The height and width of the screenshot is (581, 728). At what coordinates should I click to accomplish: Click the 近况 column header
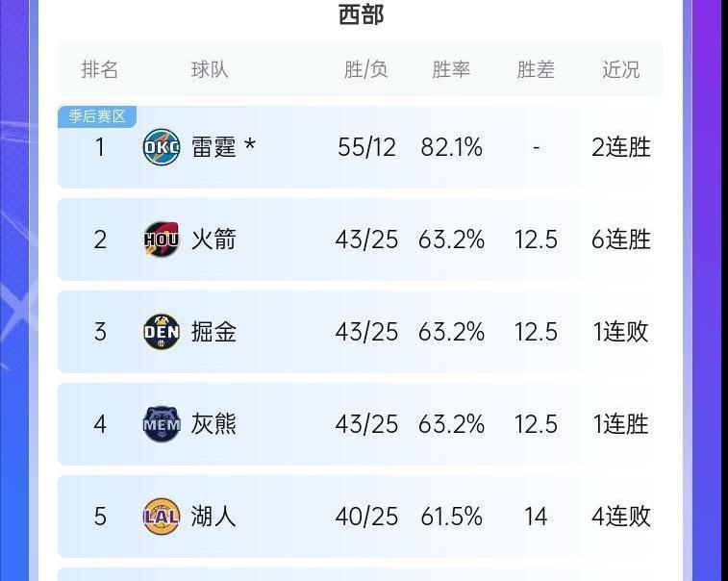click(x=621, y=70)
